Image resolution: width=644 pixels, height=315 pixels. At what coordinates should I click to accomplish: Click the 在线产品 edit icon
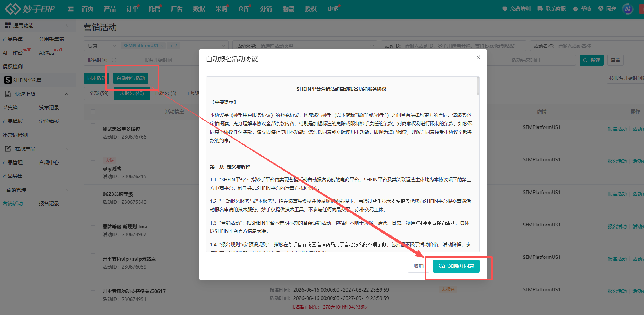8,149
